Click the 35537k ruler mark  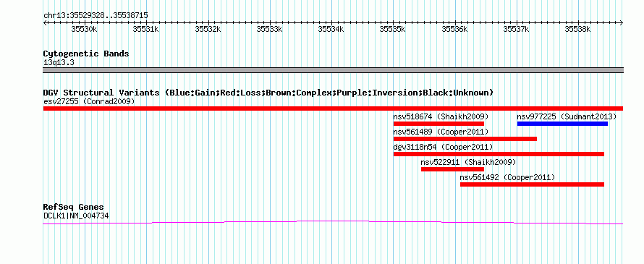tap(516, 29)
